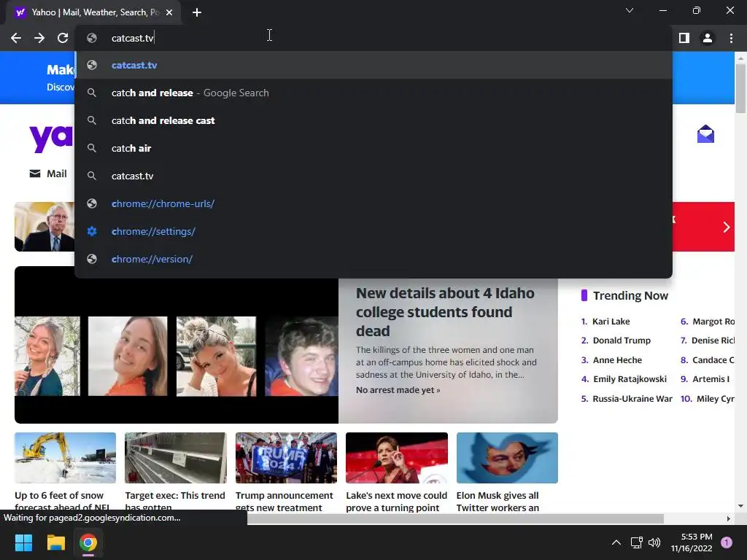Image resolution: width=747 pixels, height=560 pixels.
Task: Click the snow excavator story thumbnail
Action: (x=65, y=458)
